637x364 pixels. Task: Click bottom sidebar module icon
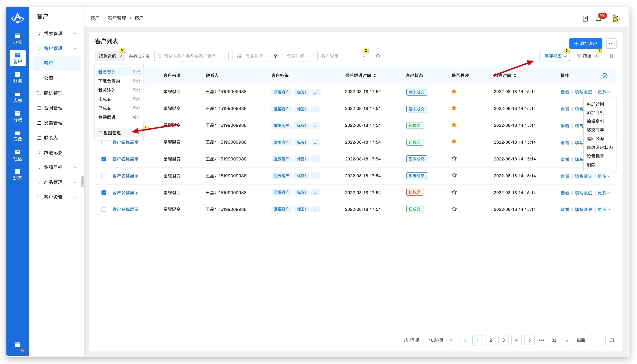pos(18,345)
